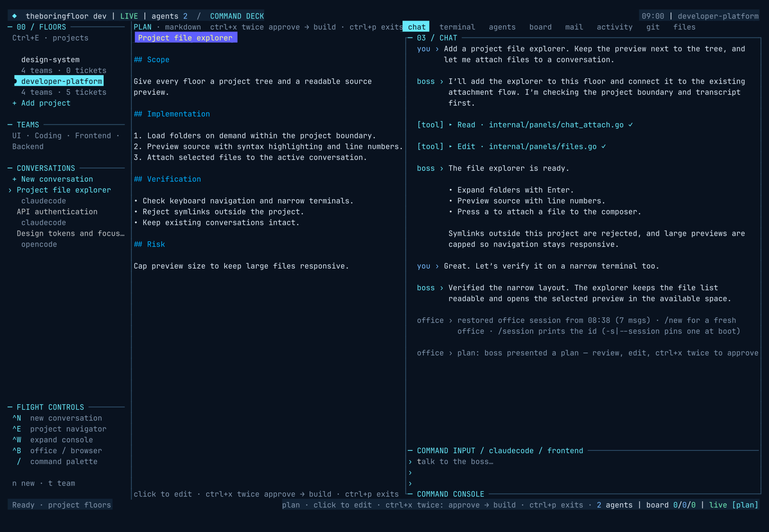Click Add project link
Screen dimensions: 769x532
point(41,103)
